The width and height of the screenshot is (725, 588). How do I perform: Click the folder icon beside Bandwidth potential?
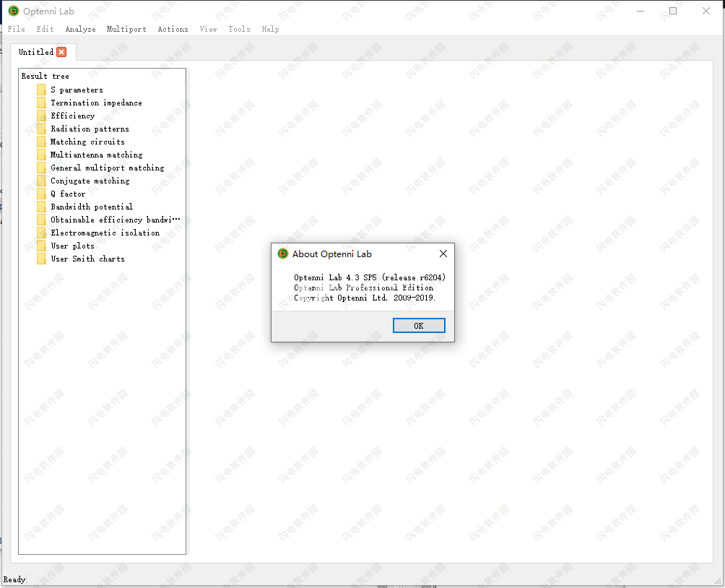(x=41, y=207)
